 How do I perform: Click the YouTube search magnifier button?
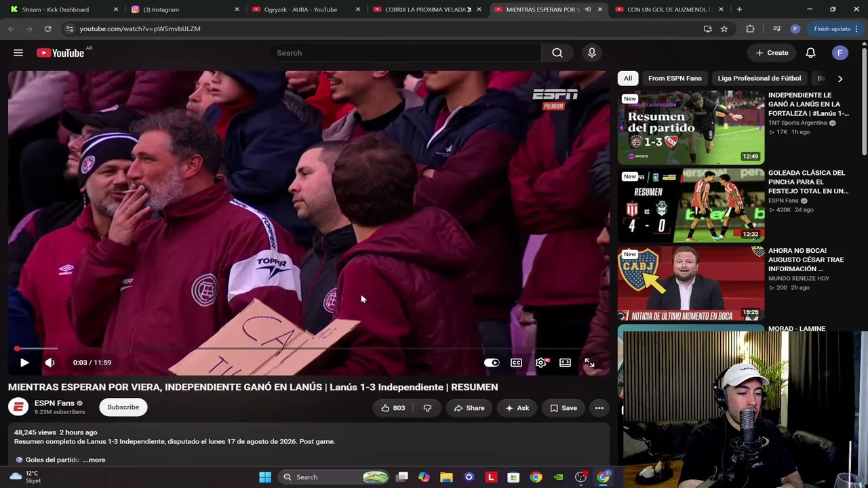coord(557,53)
